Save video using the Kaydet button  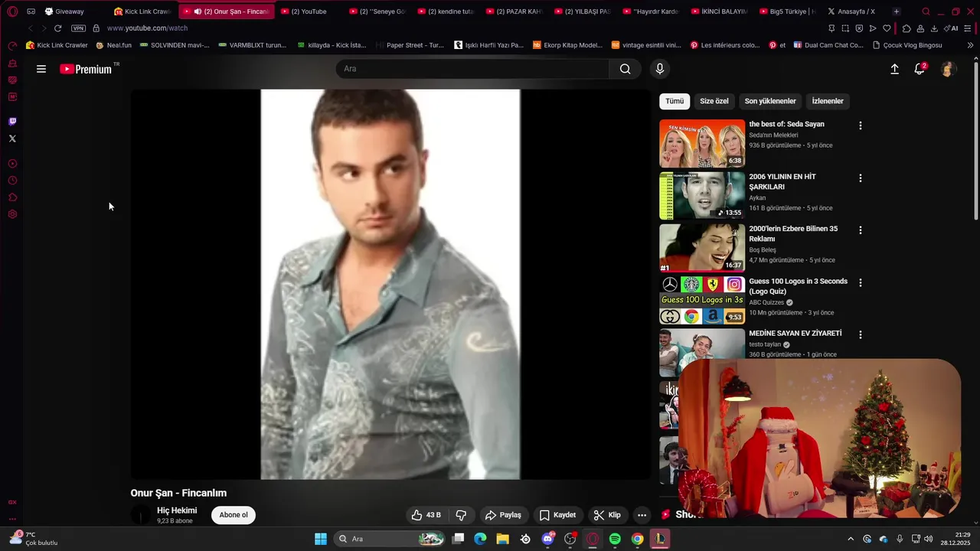pyautogui.click(x=557, y=515)
